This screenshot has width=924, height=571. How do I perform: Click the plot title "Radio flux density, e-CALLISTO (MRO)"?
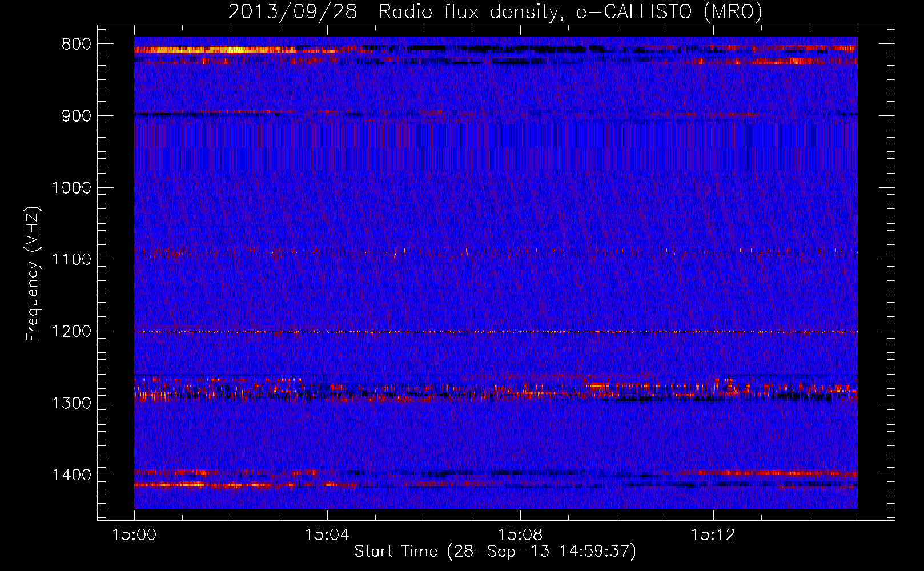571,12
